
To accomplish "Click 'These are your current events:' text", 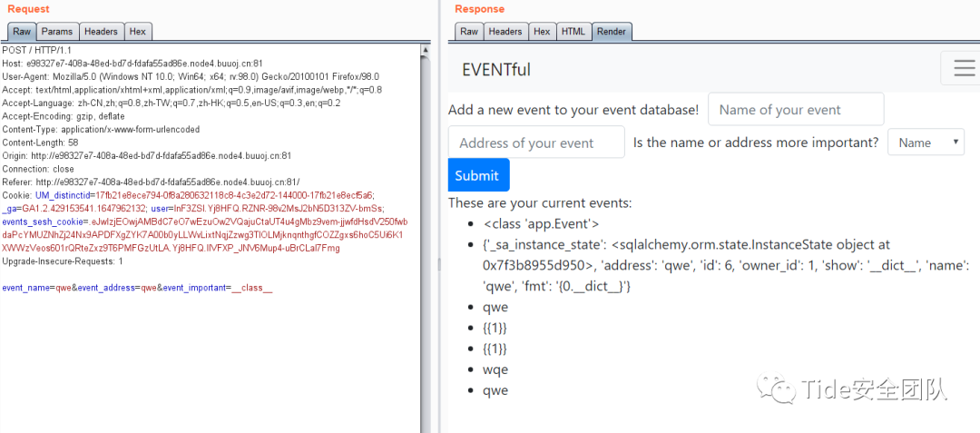I will [x=540, y=203].
